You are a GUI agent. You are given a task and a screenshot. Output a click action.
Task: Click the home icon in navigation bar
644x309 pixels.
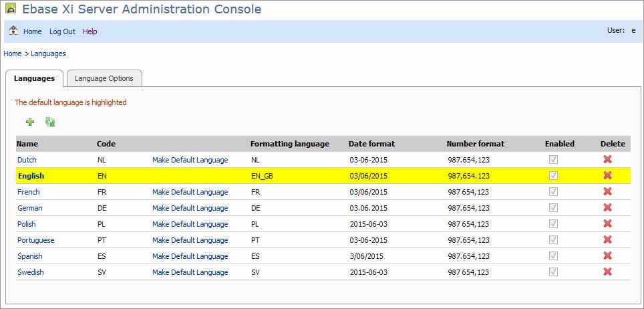pos(13,31)
